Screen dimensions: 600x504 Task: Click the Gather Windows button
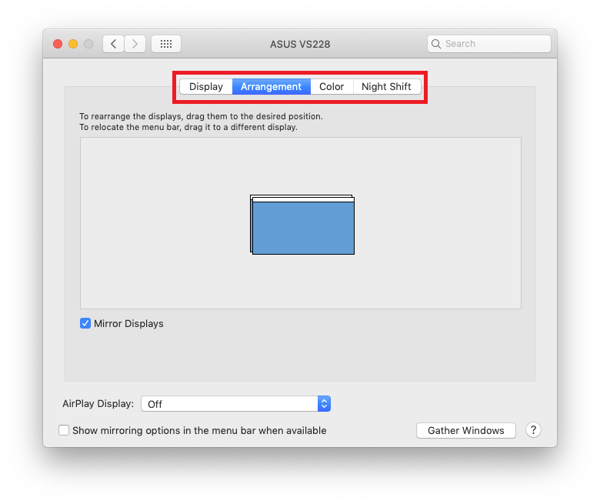(x=466, y=431)
